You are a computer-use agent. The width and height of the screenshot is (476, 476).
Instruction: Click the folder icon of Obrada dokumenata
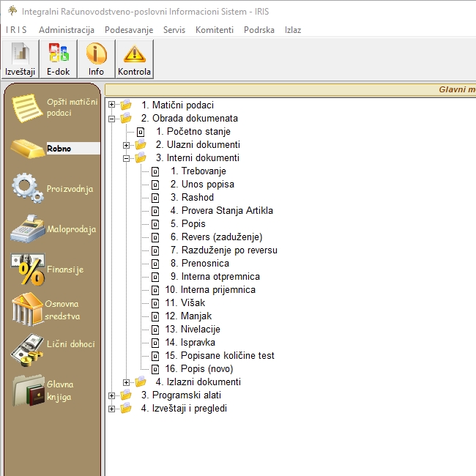tap(126, 118)
